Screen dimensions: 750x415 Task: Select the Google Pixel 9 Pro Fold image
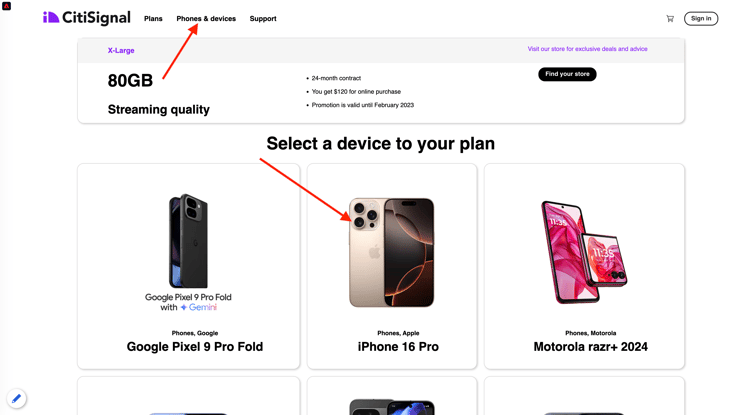pos(188,253)
